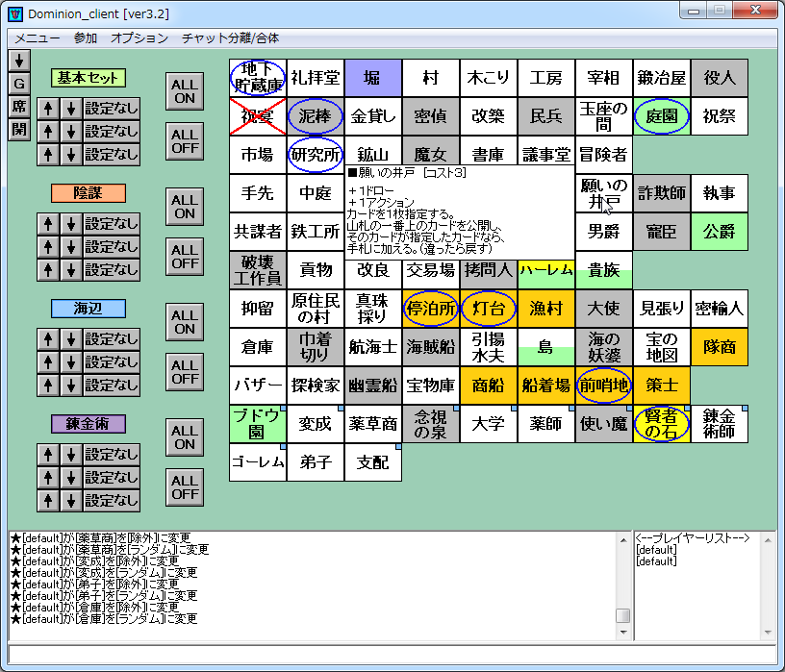Click the down-arrow button above the G button

[x=19, y=61]
